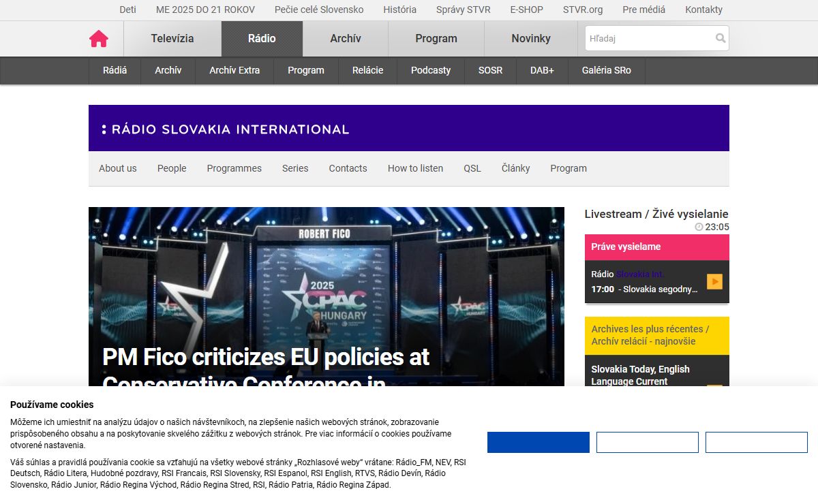The height and width of the screenshot is (504, 818).
Task: Click the filled blue cookie button
Action: 539,443
